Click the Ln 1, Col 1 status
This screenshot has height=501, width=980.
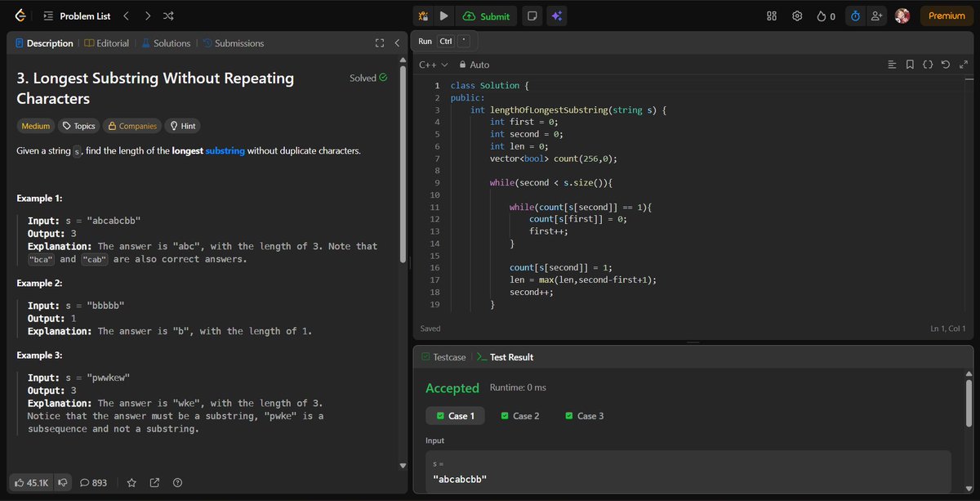tap(948, 329)
